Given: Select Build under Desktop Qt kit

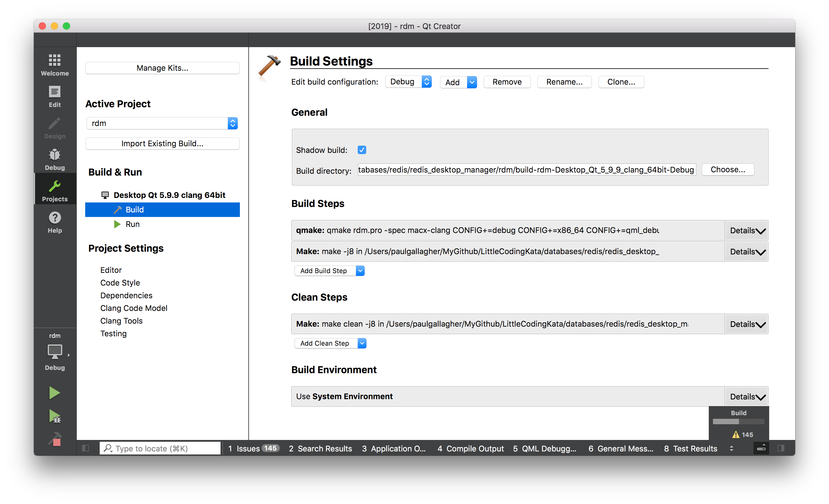Looking at the screenshot, I should click(162, 210).
